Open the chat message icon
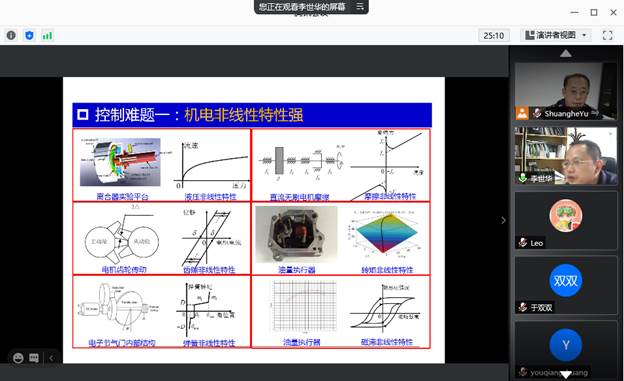 [34, 358]
